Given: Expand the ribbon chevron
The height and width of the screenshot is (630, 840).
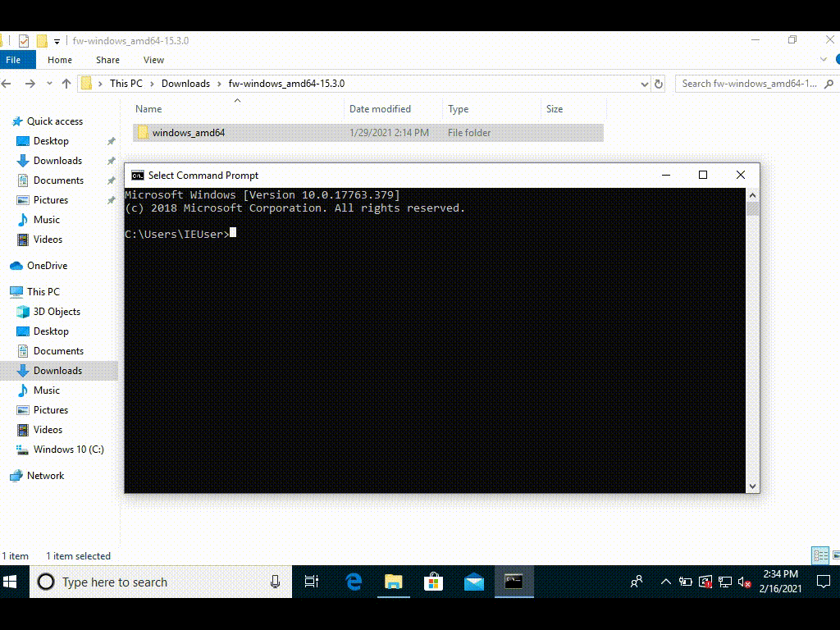Looking at the screenshot, I should [x=824, y=59].
